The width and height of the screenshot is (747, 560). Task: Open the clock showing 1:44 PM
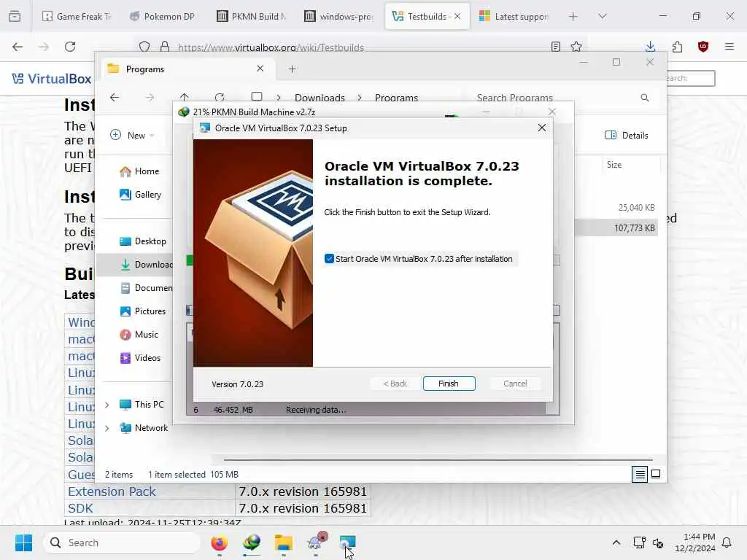pyautogui.click(x=694, y=542)
